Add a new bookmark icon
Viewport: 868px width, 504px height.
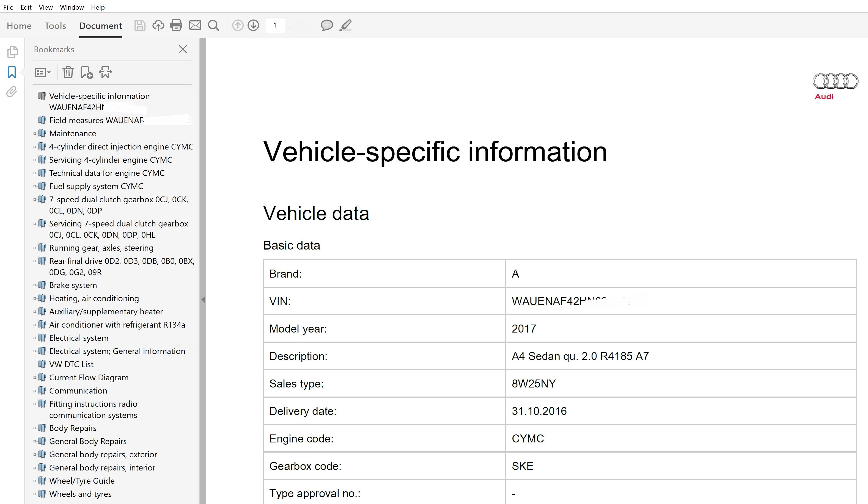pyautogui.click(x=86, y=72)
